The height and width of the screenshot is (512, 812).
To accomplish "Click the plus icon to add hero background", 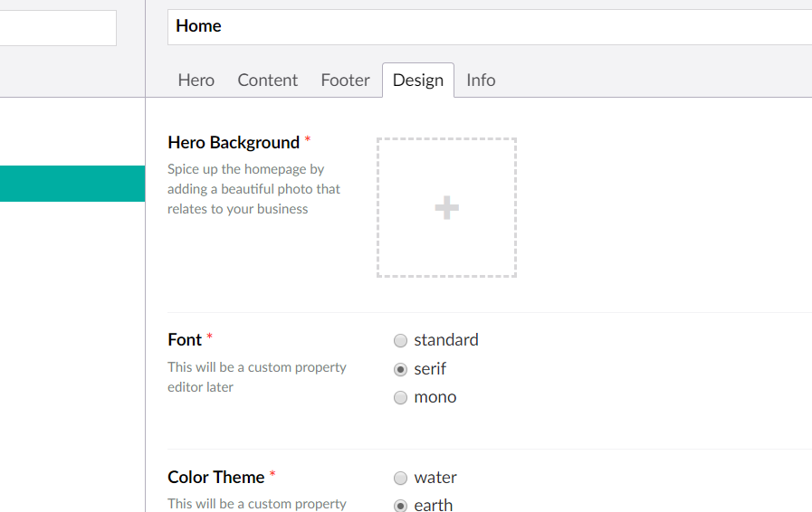I will [446, 208].
